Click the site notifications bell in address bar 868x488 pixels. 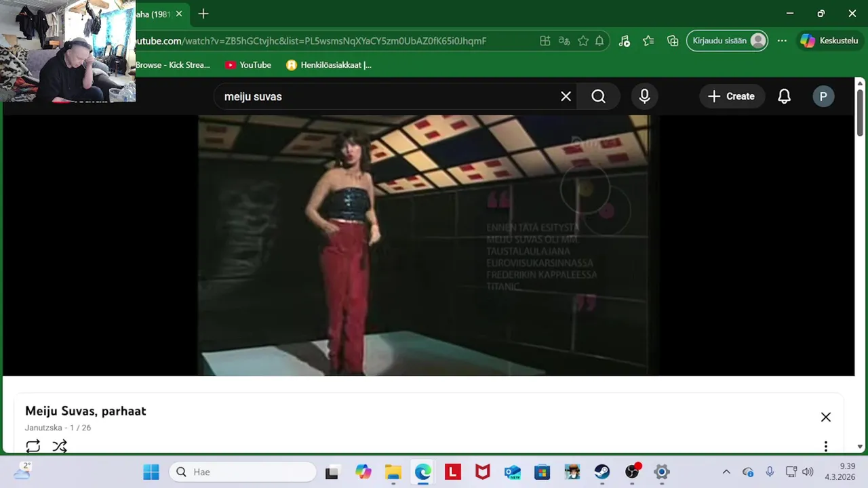point(599,41)
